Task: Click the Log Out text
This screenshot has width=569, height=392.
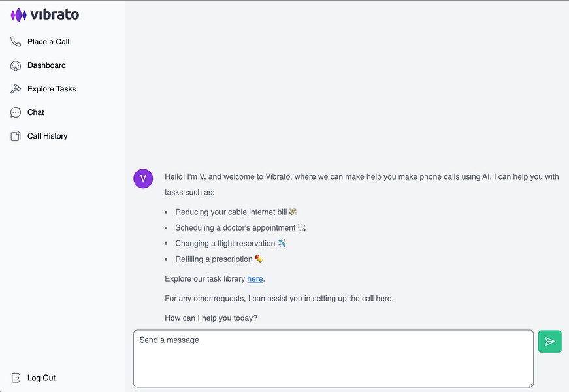Action: click(41, 378)
